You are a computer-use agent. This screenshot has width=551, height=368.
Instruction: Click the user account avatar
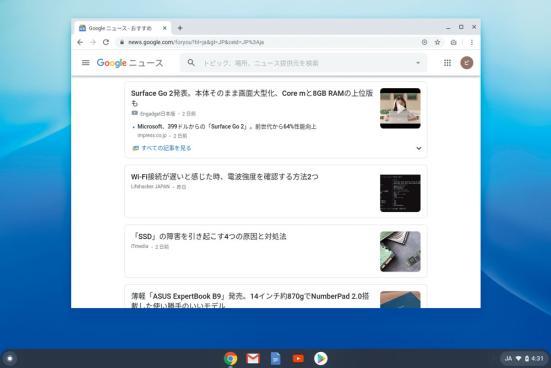[x=467, y=63]
